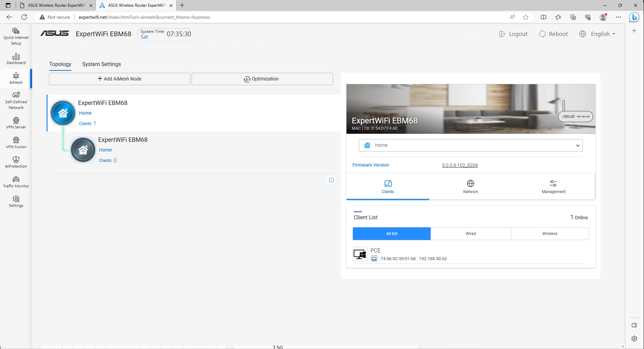Refresh the browser page
Image resolution: width=644 pixels, height=349 pixels.
coord(24,17)
